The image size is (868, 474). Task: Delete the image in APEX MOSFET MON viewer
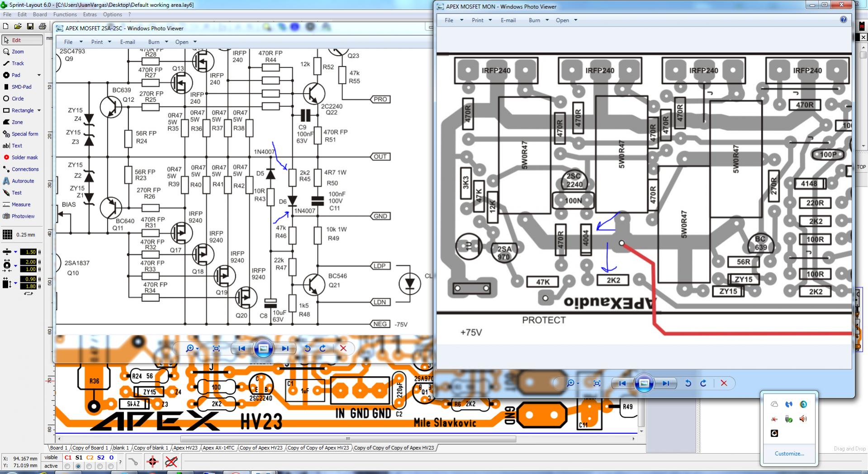pos(724,383)
